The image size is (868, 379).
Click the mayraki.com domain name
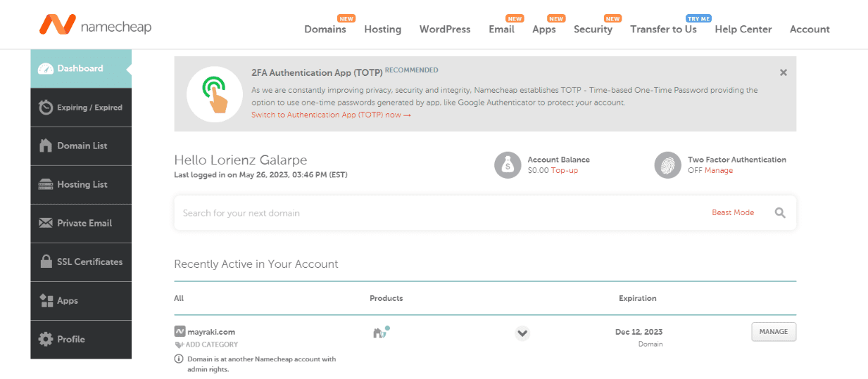[211, 332]
